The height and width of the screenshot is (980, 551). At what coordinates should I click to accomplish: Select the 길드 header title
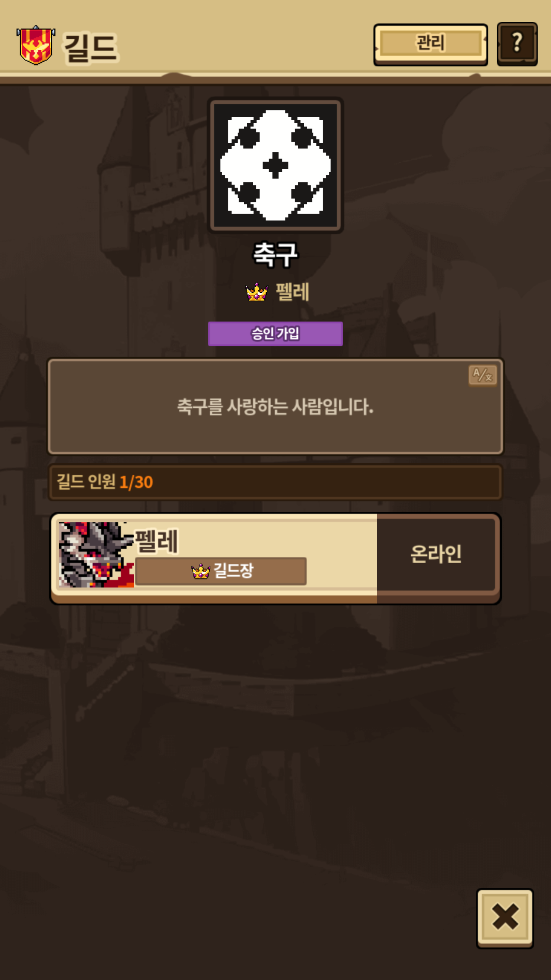click(90, 47)
